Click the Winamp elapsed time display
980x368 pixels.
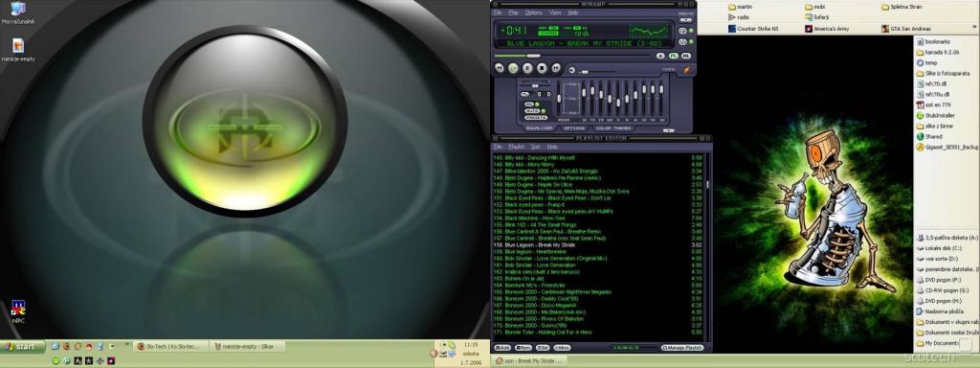(516, 30)
